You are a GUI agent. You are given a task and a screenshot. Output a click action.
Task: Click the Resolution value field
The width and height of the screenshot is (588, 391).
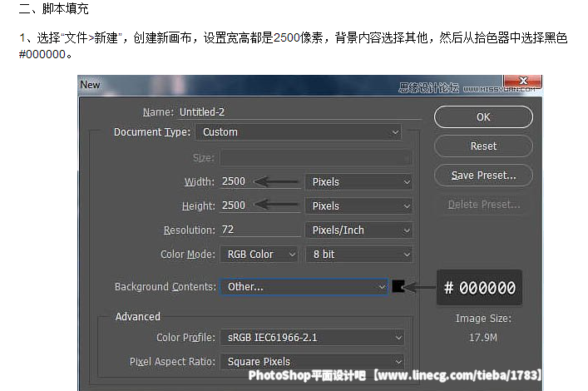coord(259,230)
